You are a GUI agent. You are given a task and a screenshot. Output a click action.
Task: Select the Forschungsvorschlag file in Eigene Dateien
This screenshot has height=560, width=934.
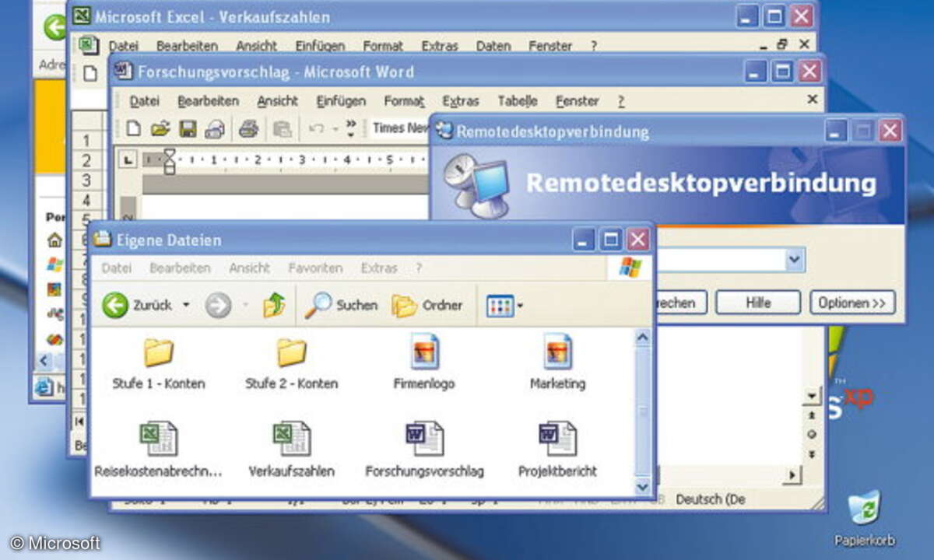(x=425, y=450)
